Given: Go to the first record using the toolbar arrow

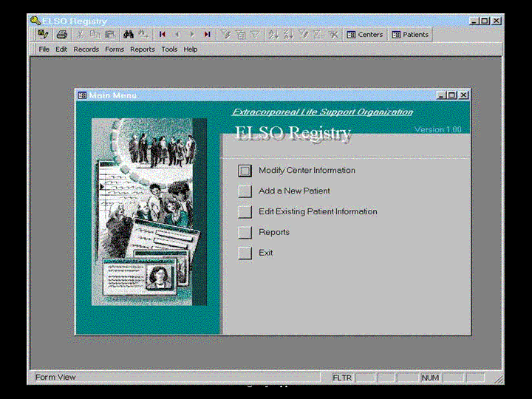Looking at the screenshot, I should tap(163, 35).
